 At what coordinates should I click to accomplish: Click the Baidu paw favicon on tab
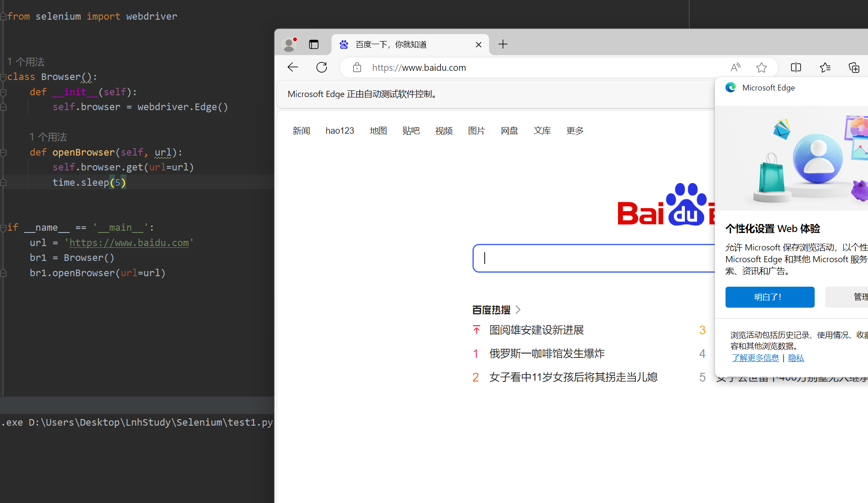[x=344, y=44]
